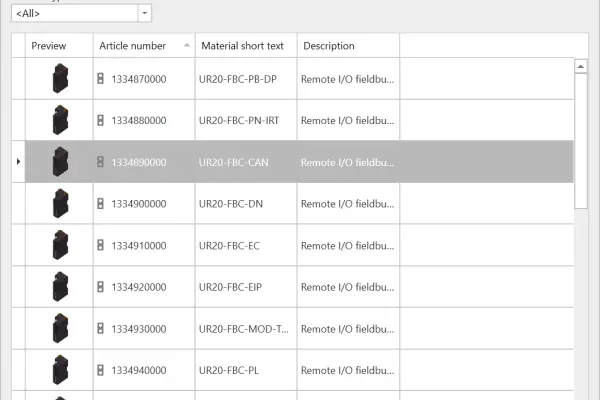Image resolution: width=600 pixels, height=400 pixels.
Task: Click the Material short text column header
Action: click(243, 46)
